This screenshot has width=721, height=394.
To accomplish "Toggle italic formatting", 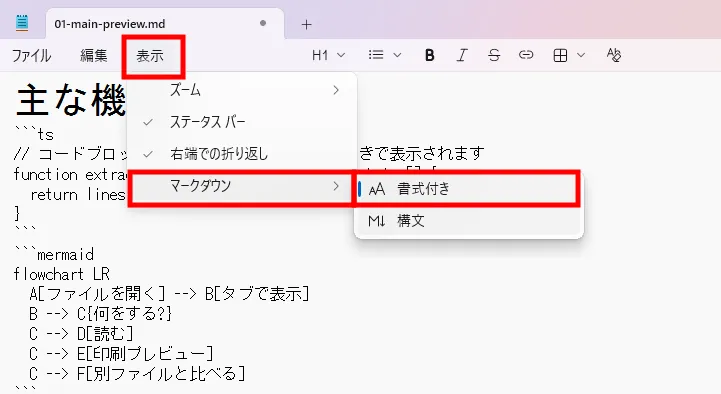I will [x=462, y=56].
